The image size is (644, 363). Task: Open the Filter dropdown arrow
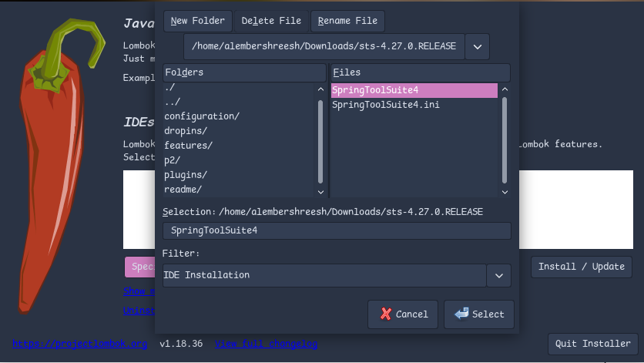coord(499,275)
